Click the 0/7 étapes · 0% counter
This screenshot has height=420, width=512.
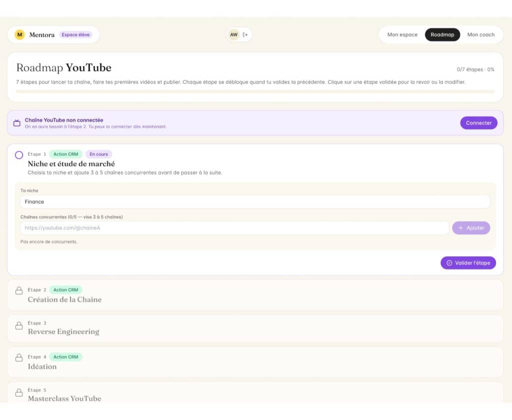point(475,69)
